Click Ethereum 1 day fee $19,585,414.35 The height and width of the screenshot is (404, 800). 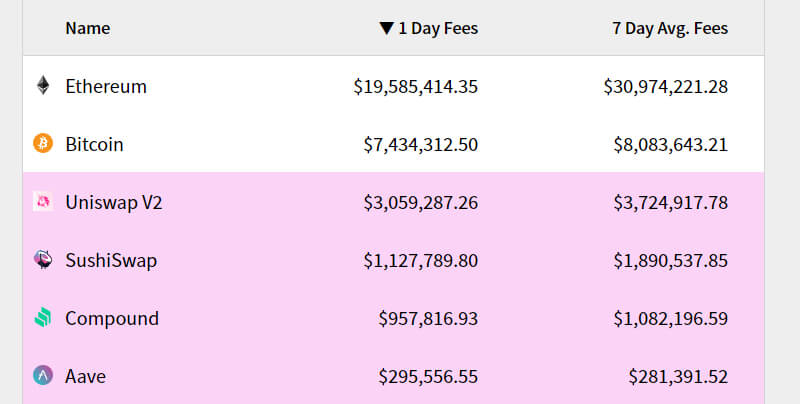[x=416, y=87]
